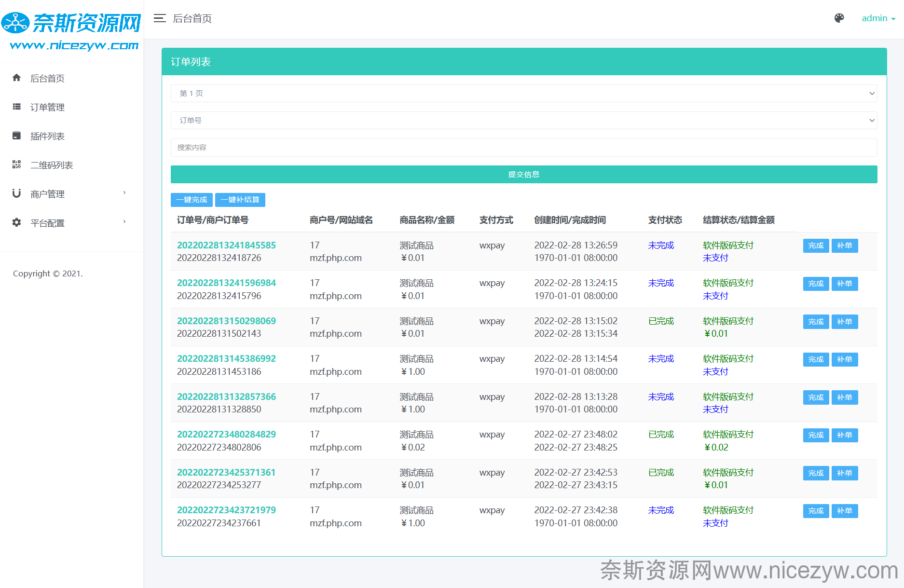Click the 搜索内容 search input
904x588 pixels.
524,148
